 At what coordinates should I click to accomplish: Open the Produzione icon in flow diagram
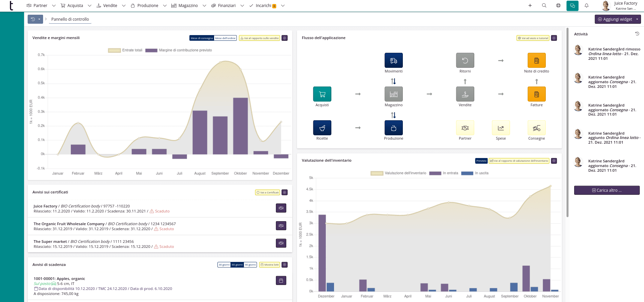click(x=393, y=128)
